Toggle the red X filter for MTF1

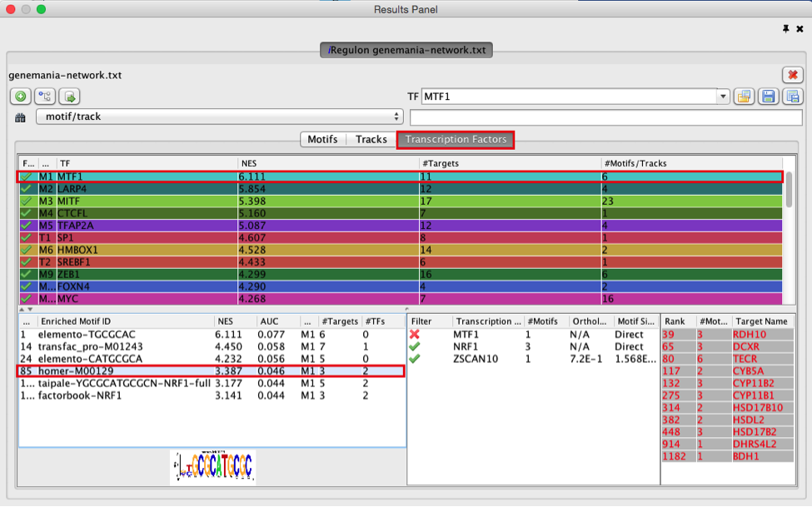tap(415, 334)
